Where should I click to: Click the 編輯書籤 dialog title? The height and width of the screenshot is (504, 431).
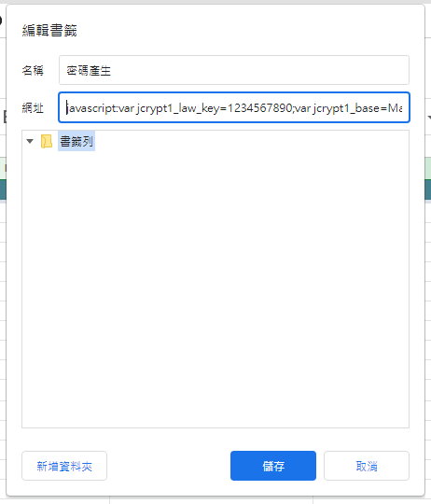click(x=49, y=31)
